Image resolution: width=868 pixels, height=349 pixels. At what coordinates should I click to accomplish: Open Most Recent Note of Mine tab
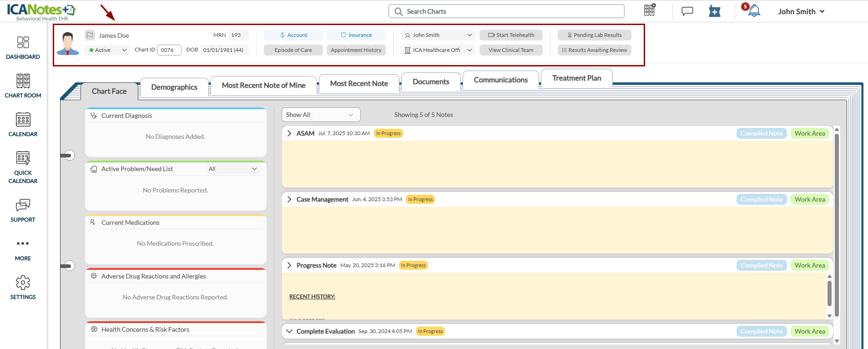[x=264, y=85]
